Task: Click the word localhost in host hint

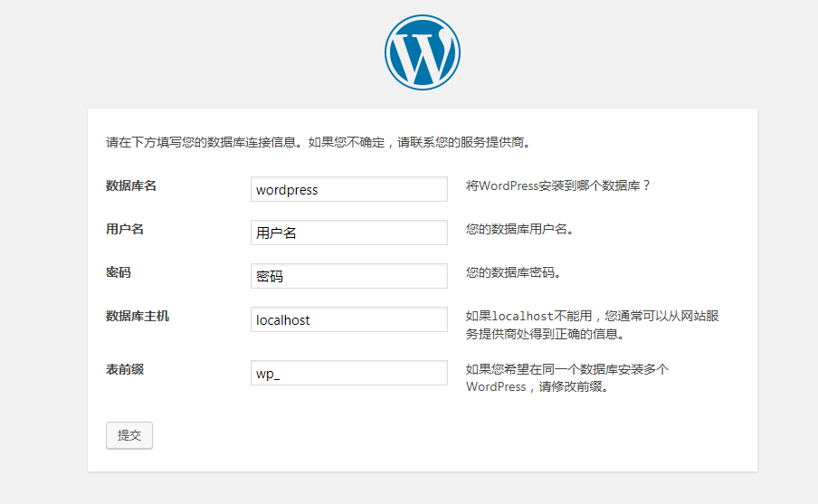Action: tap(523, 316)
